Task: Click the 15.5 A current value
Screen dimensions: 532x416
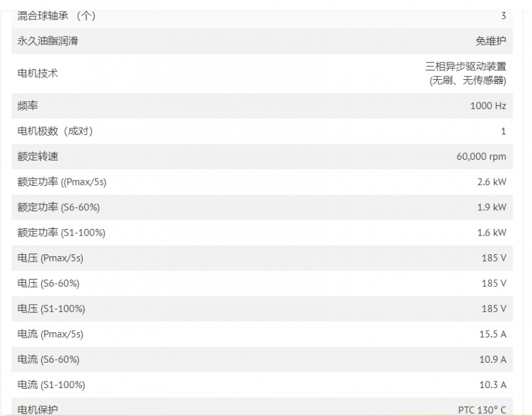Action: pos(493,334)
